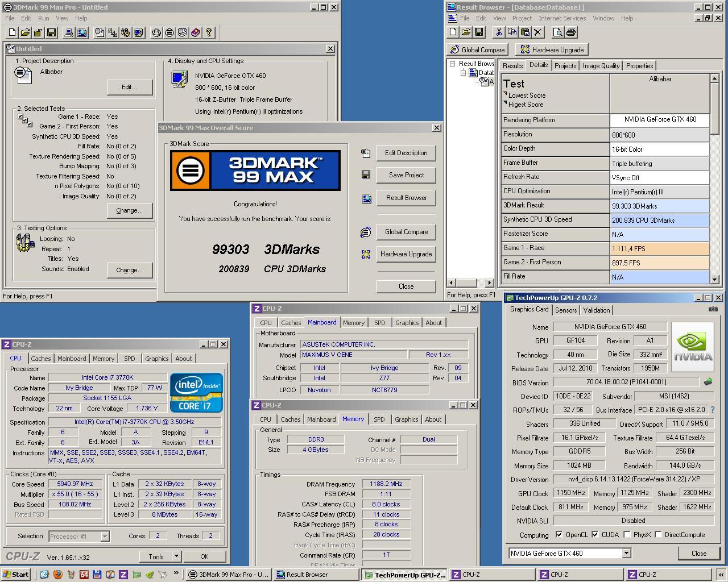Open GPU selection dropdown in GPU-Z
Viewport: 728px width, 582px height.
[x=626, y=553]
